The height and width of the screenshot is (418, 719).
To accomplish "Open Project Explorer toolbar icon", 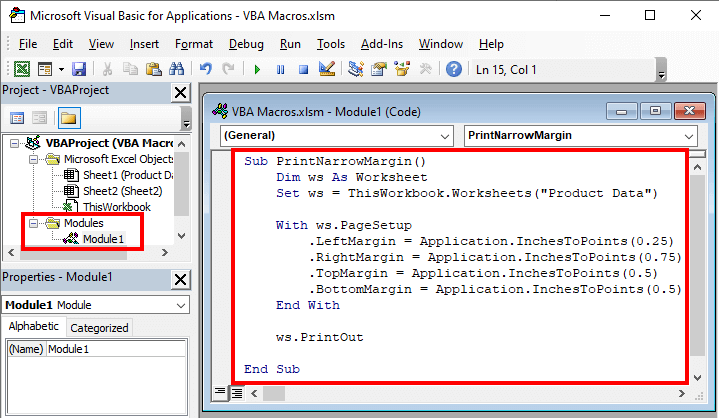I will pyautogui.click(x=355, y=69).
